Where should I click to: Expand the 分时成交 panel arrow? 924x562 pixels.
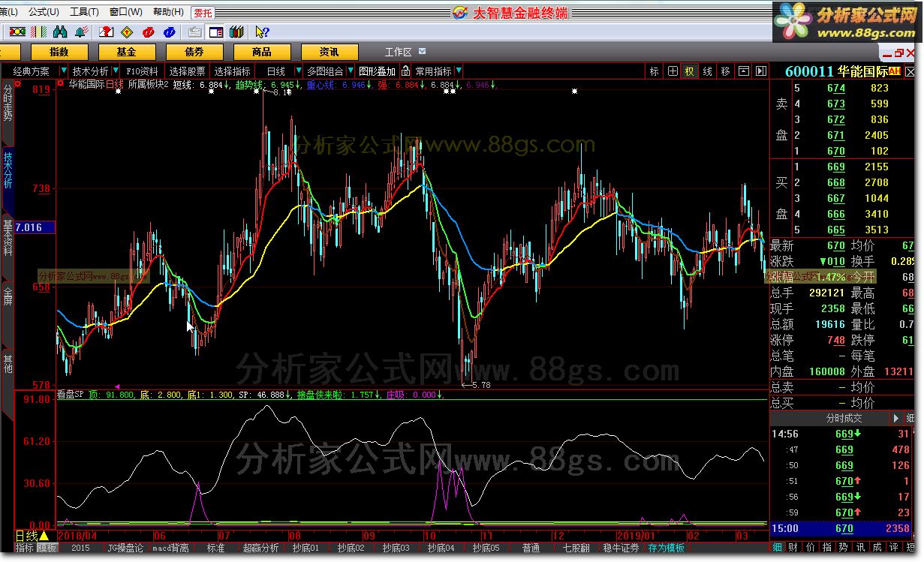point(895,418)
